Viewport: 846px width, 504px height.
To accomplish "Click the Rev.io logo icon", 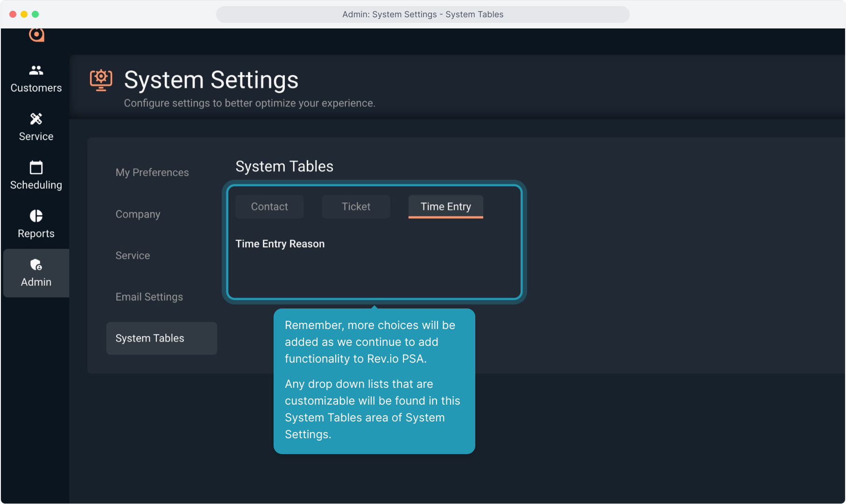I will coord(36,35).
